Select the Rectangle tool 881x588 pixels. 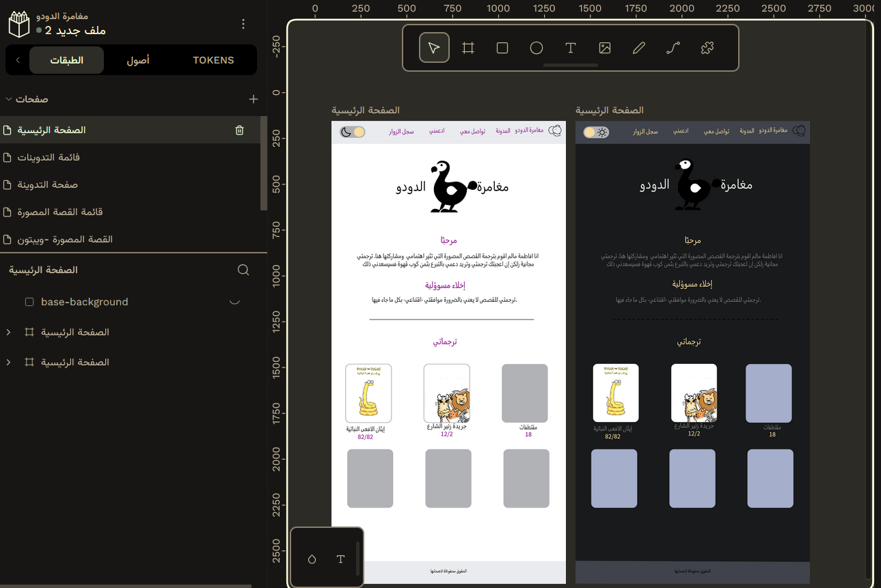click(x=502, y=48)
